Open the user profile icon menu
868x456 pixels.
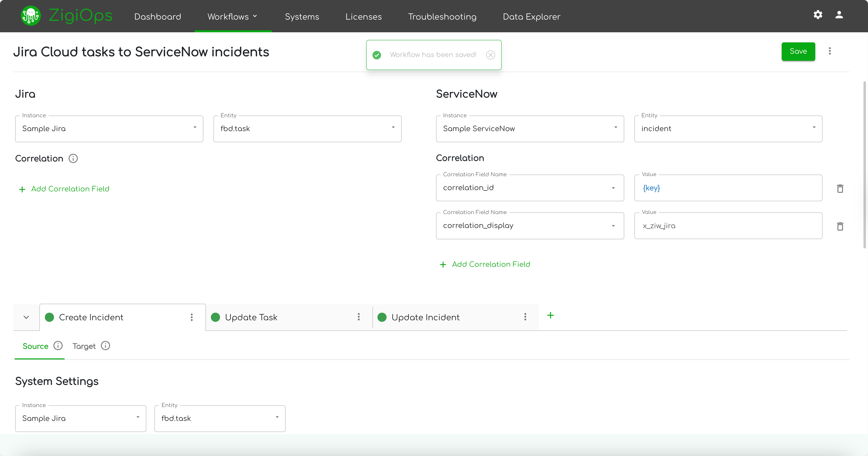pyautogui.click(x=839, y=15)
